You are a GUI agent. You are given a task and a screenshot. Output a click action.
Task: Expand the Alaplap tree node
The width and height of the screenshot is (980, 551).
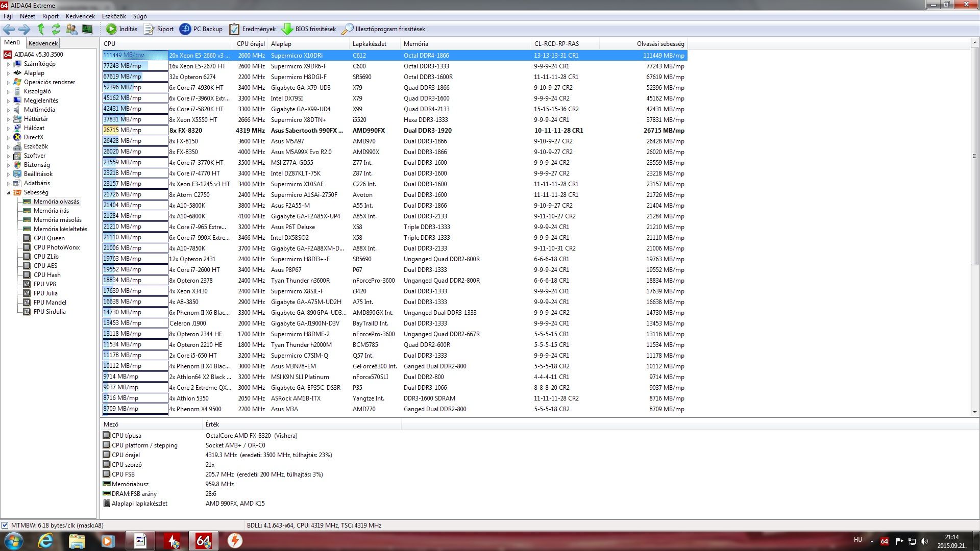tap(8, 73)
